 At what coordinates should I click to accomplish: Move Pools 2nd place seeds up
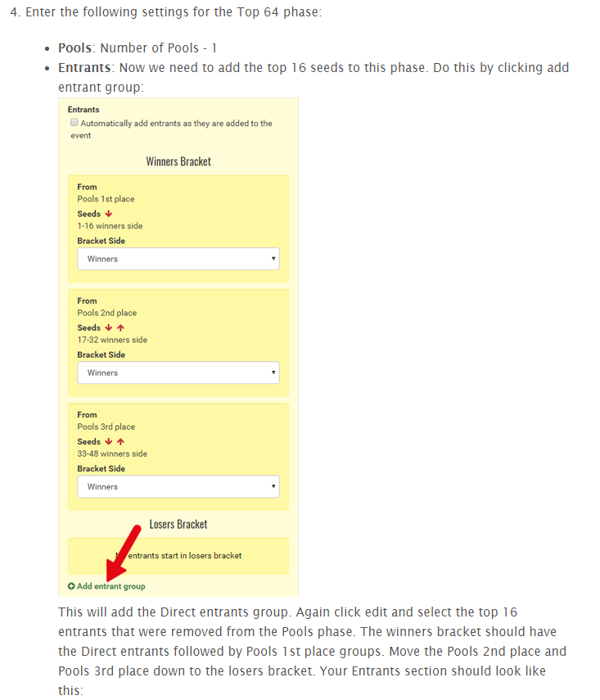tap(120, 327)
